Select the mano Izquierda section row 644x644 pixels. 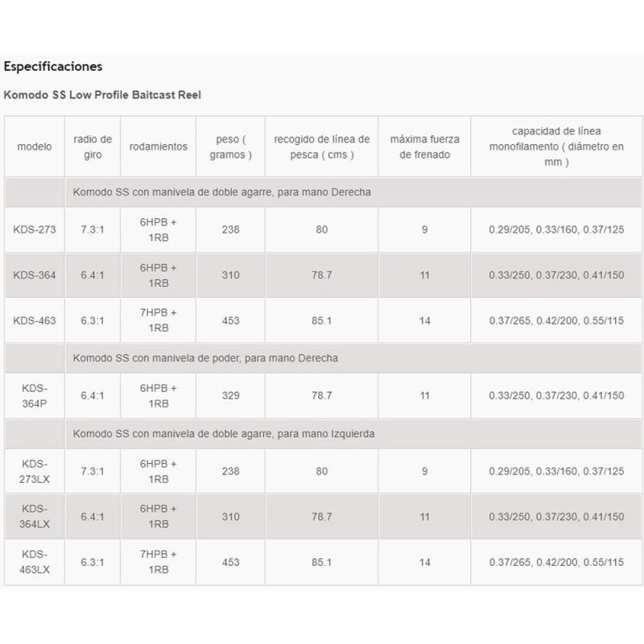[x=222, y=434]
